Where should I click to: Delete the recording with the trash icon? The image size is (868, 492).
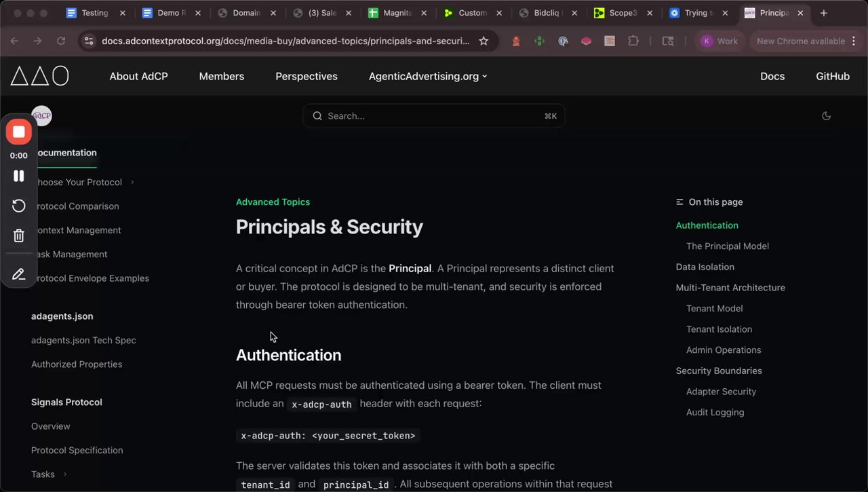coord(19,235)
